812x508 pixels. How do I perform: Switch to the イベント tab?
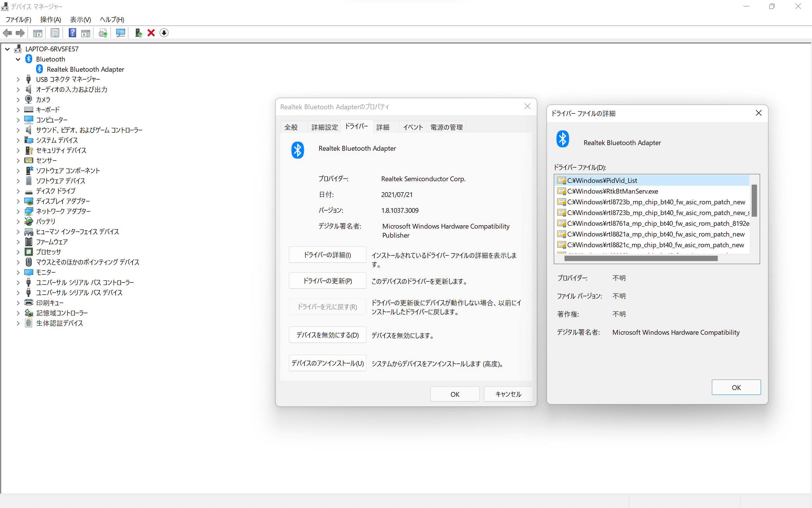[413, 127]
